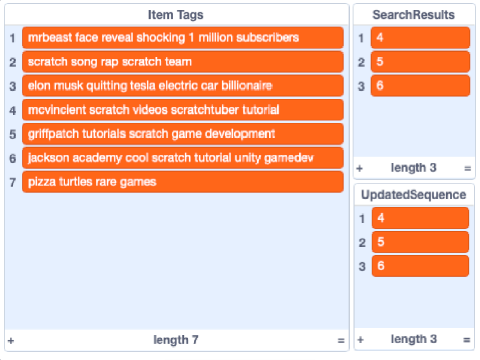Image resolution: width=480 pixels, height=360 pixels.
Task: Click plus icon in SearchResults list
Action: click(x=359, y=168)
